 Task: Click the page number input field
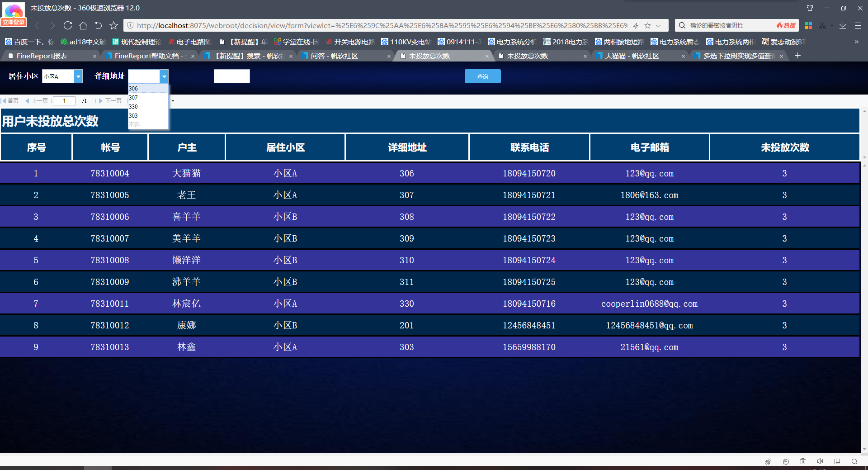pos(64,101)
